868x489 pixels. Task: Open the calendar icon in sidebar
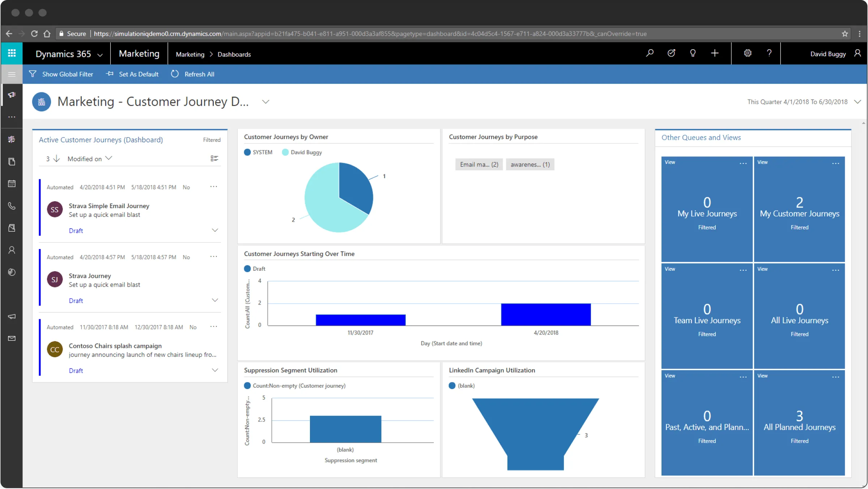[12, 184]
